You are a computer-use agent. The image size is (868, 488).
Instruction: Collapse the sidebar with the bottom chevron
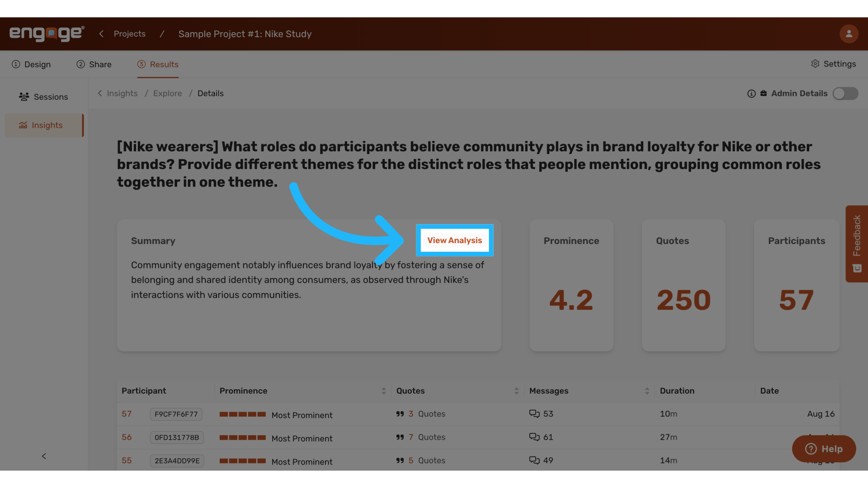(x=44, y=456)
